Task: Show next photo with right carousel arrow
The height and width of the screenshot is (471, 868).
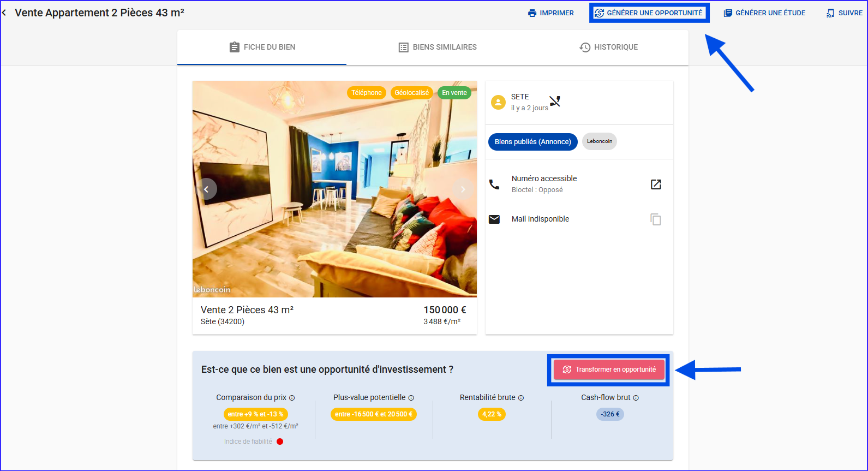Action: pos(463,189)
